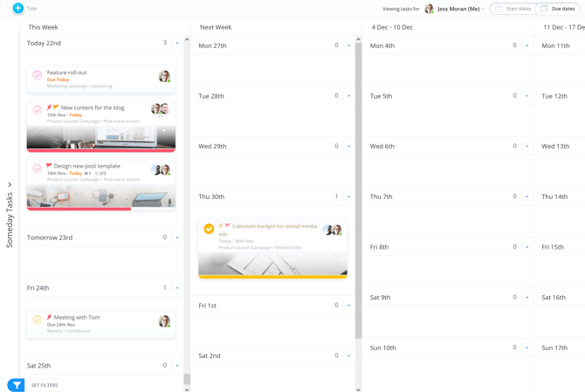Click the Set Filters button label
The image size is (585, 392).
click(x=45, y=385)
